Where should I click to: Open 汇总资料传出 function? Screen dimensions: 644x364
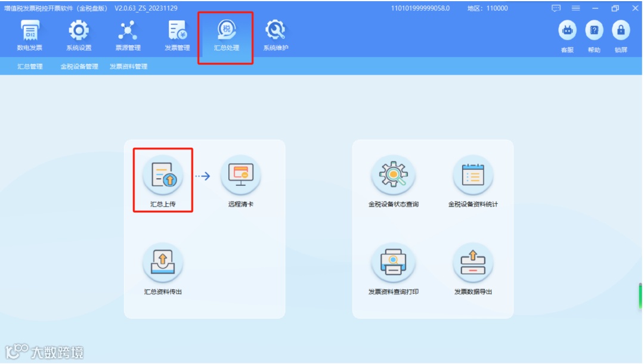[163, 269]
